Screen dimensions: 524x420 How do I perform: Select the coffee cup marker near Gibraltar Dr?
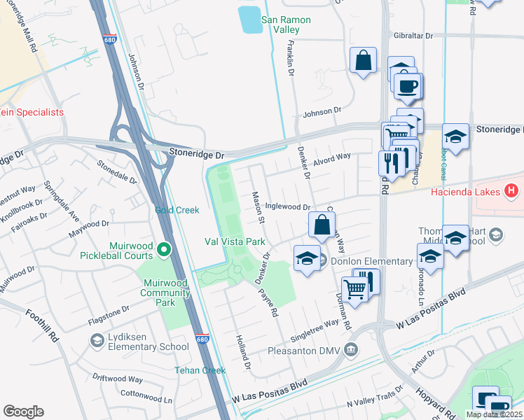coord(408,87)
